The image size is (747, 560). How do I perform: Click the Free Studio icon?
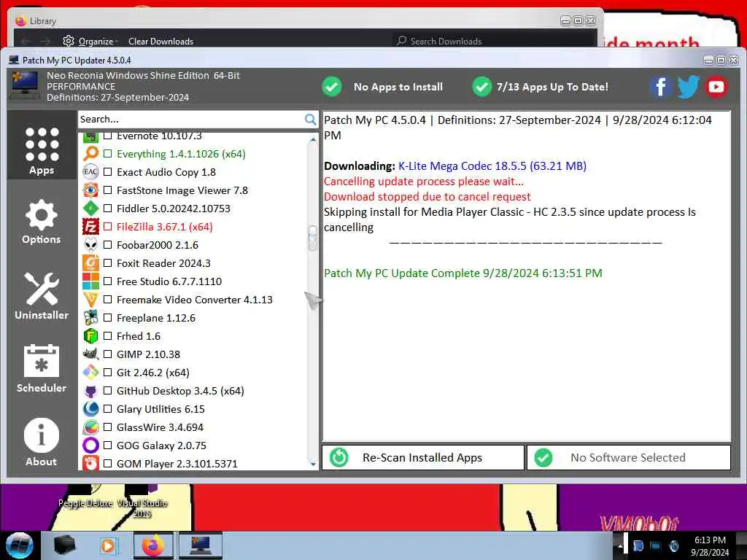[90, 281]
